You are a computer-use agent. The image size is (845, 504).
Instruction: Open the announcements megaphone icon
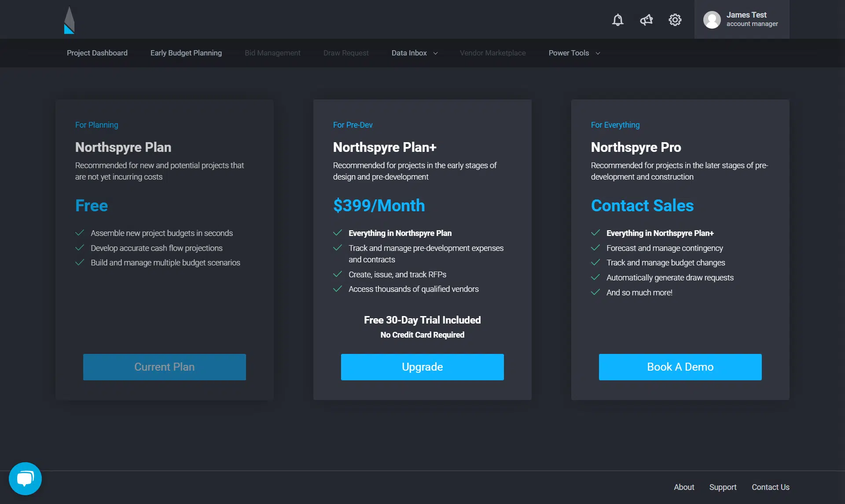pyautogui.click(x=647, y=20)
